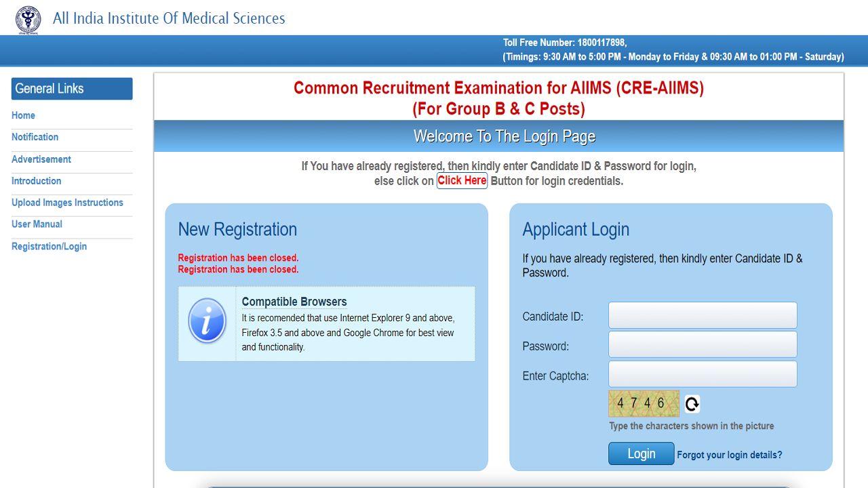The height and width of the screenshot is (488, 868).
Task: View the Advertisement section
Action: point(41,159)
